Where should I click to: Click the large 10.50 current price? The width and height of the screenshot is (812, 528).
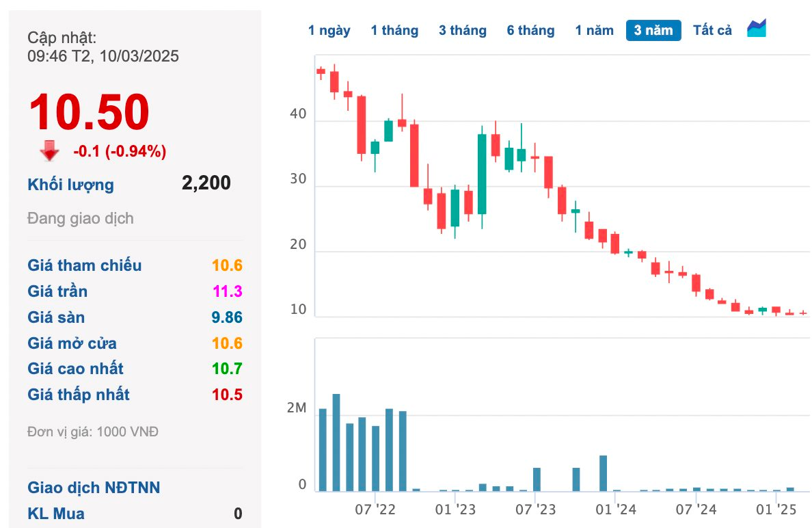89,112
